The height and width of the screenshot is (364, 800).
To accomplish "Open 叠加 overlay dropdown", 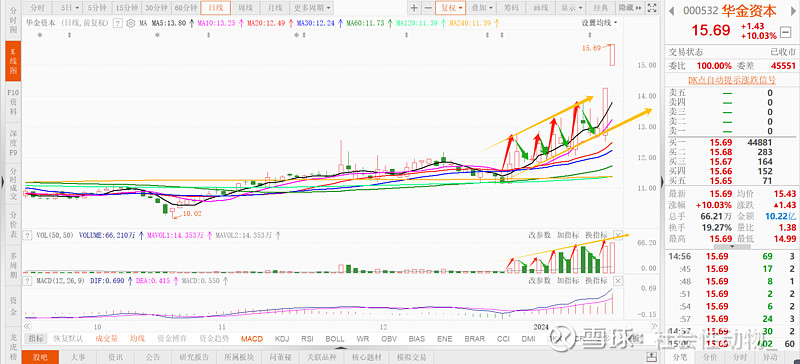I will tap(482, 8).
